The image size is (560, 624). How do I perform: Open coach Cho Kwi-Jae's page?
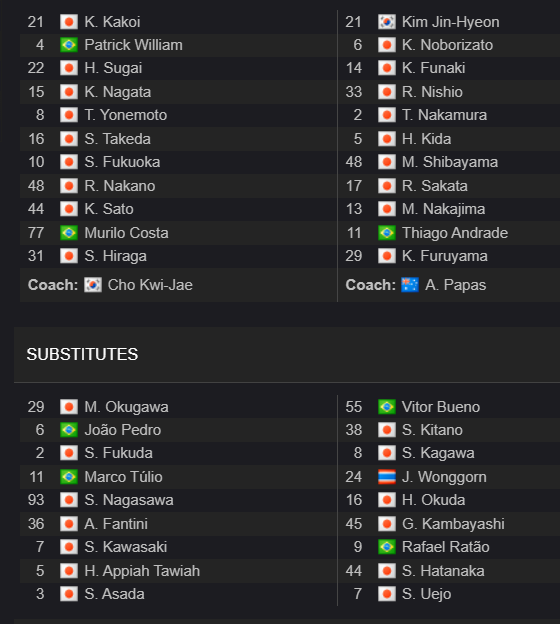[150, 285]
